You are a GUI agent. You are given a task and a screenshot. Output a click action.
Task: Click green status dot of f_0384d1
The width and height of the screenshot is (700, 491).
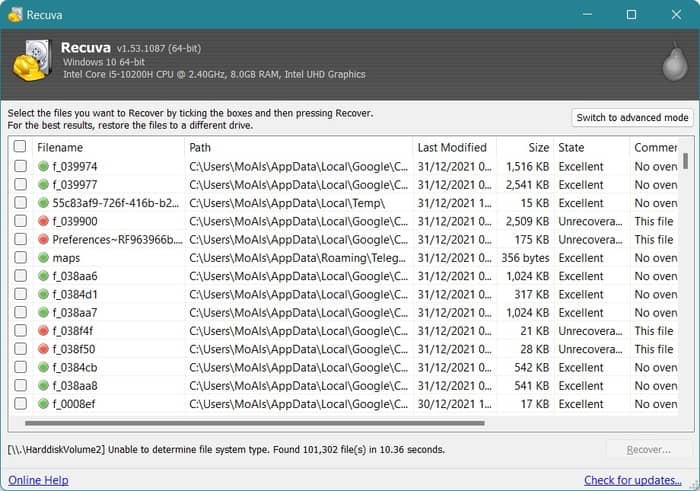pos(43,294)
